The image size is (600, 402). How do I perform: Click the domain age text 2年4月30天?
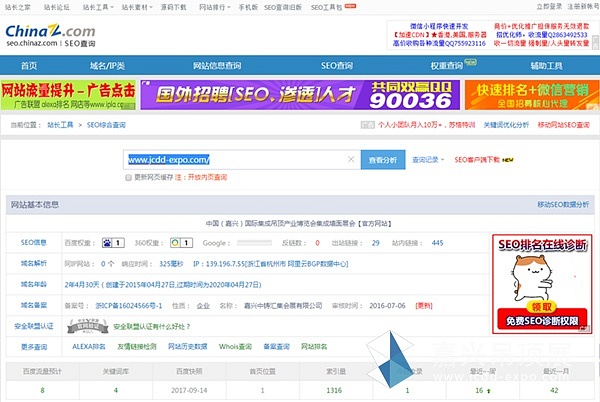coord(82,285)
